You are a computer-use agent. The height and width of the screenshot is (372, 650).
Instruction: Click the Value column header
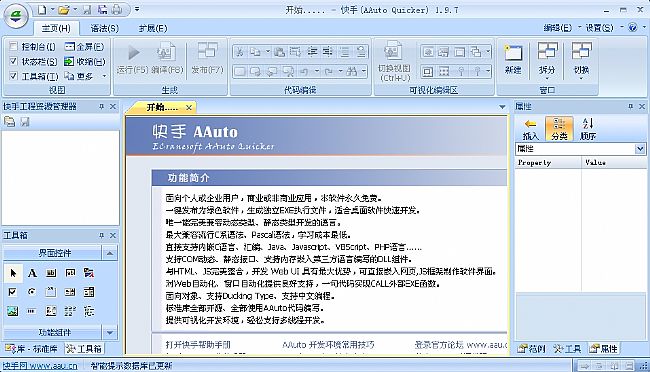614,163
